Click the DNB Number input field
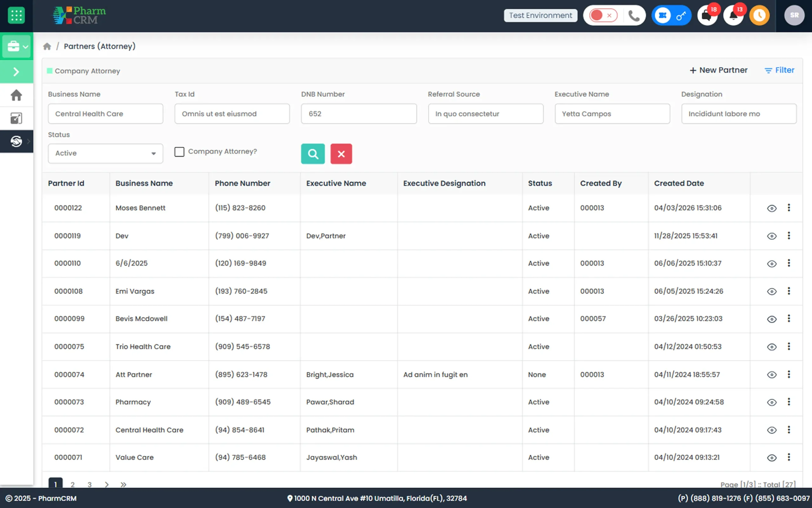The height and width of the screenshot is (508, 812). coord(359,114)
